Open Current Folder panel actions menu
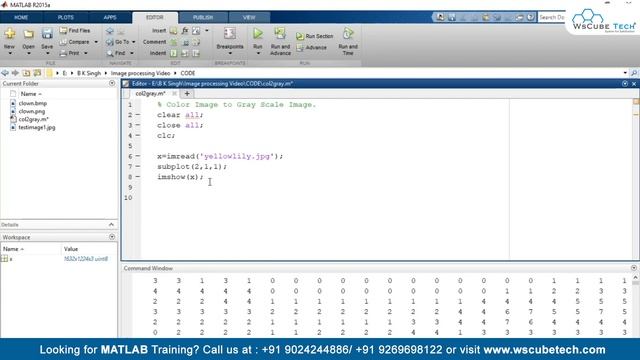The image size is (640, 360). tap(112, 83)
